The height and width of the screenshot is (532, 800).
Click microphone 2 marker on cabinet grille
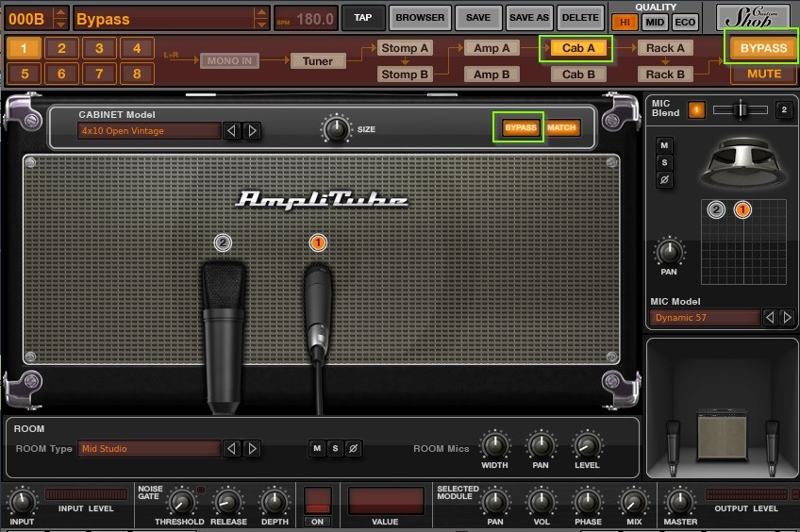pos(223,242)
